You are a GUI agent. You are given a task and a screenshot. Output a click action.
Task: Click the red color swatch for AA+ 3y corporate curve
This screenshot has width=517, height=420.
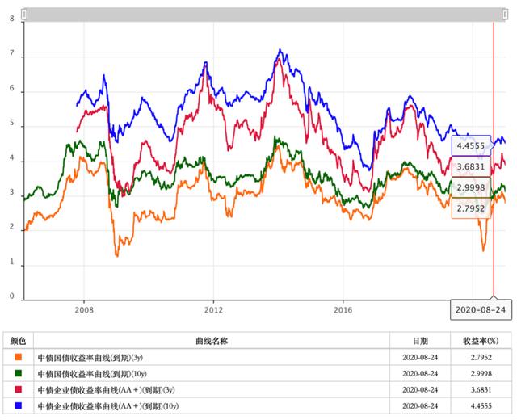19,389
